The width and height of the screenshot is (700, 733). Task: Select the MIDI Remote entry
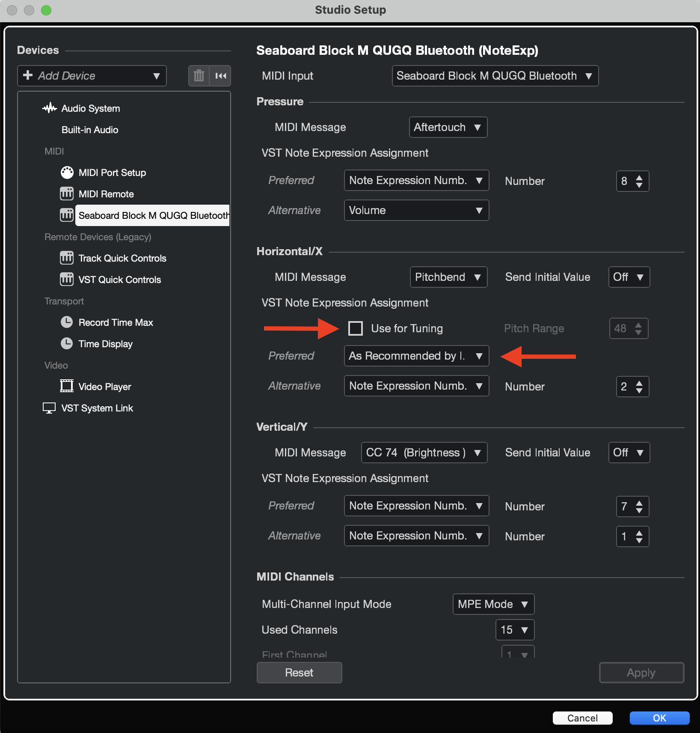click(106, 194)
